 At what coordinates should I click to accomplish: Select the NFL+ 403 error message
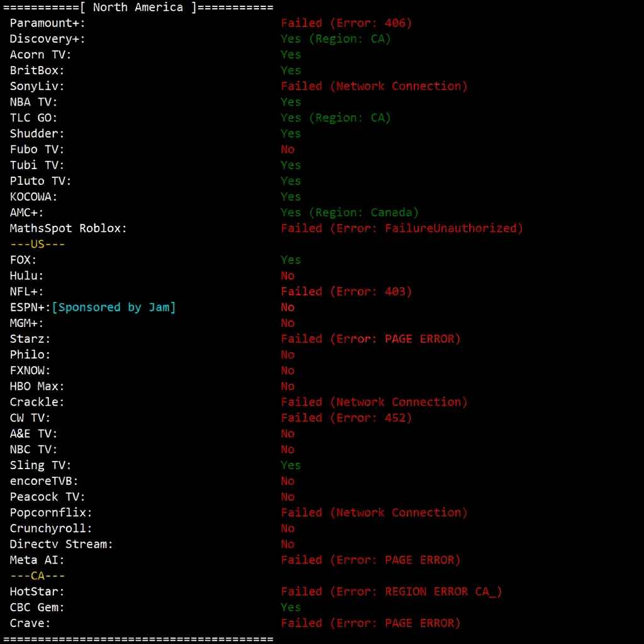point(347,291)
